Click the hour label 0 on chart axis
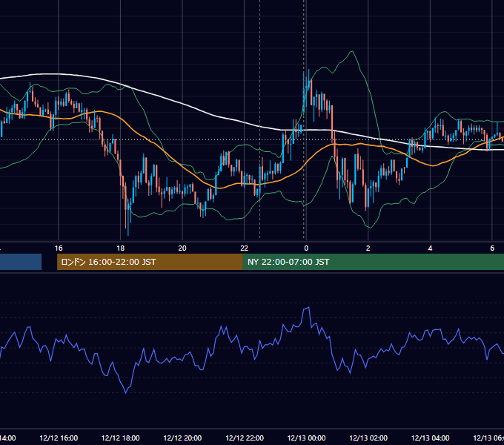504x445 pixels. [306, 248]
